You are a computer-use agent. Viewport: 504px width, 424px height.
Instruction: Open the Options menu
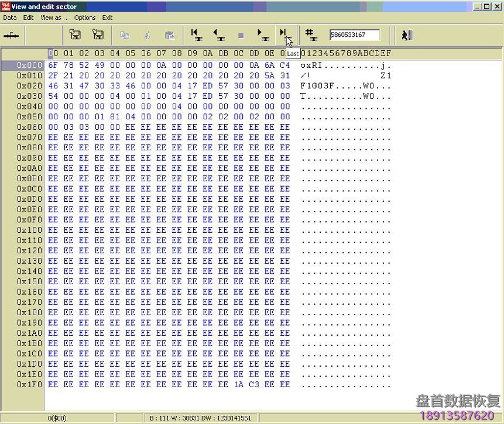85,18
